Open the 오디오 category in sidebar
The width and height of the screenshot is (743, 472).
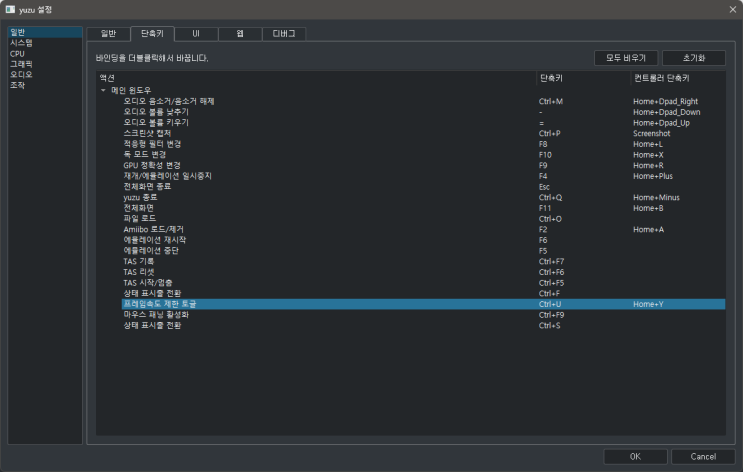(x=45, y=74)
